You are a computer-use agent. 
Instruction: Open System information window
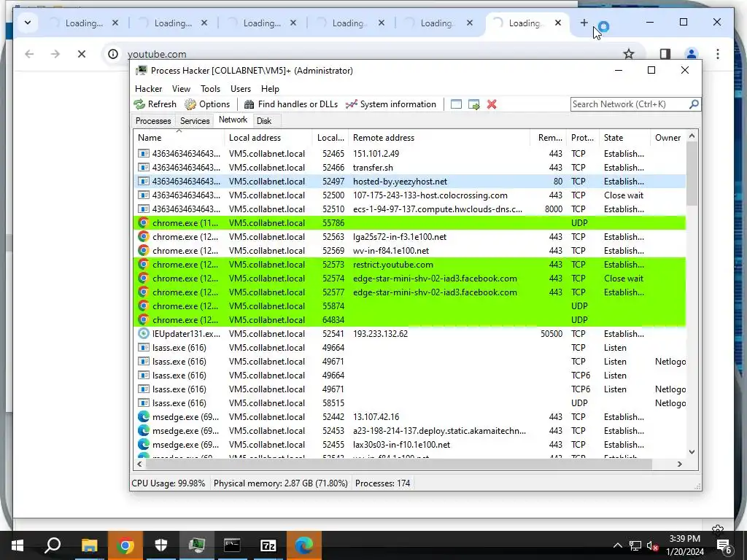[391, 104]
